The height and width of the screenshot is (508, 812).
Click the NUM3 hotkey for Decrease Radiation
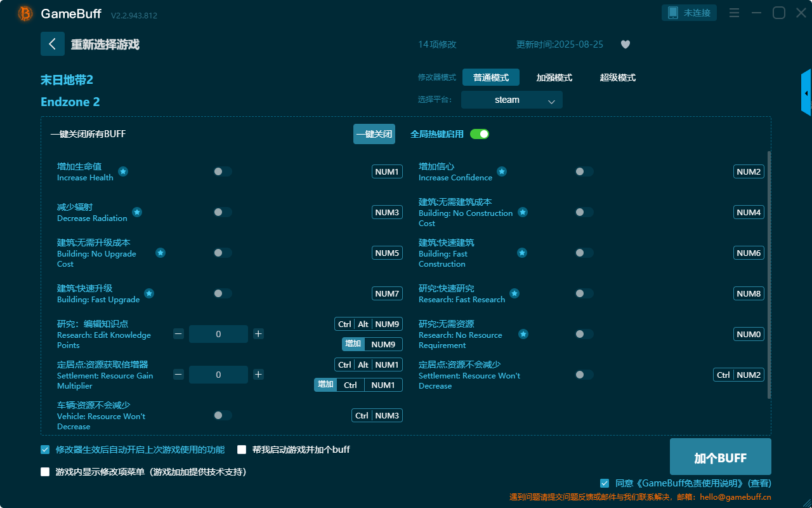tap(387, 212)
